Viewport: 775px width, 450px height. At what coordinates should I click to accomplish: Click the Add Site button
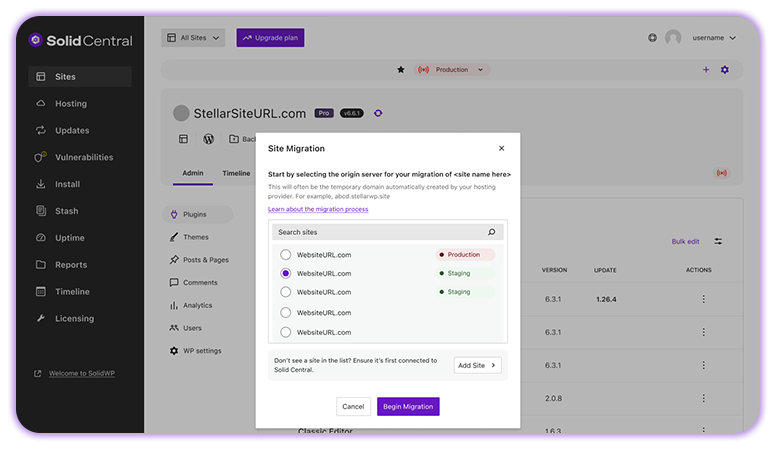[477, 365]
